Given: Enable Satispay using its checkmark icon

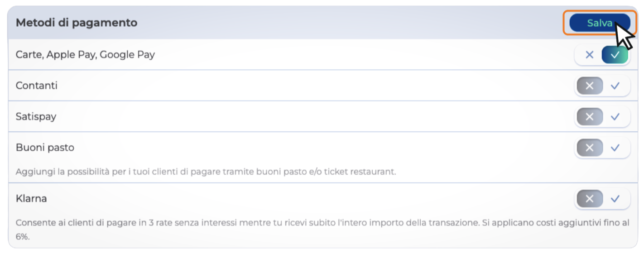Looking at the screenshot, I should [615, 116].
